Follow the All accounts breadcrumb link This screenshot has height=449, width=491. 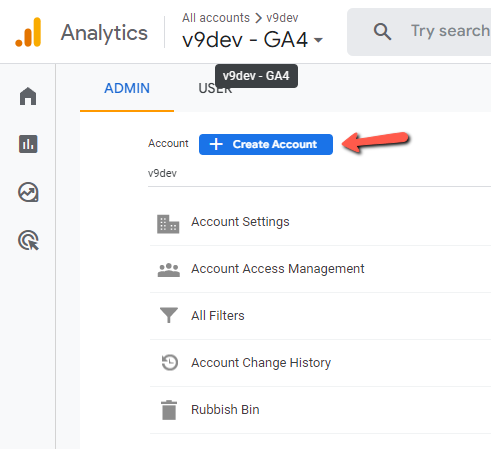[x=216, y=18]
